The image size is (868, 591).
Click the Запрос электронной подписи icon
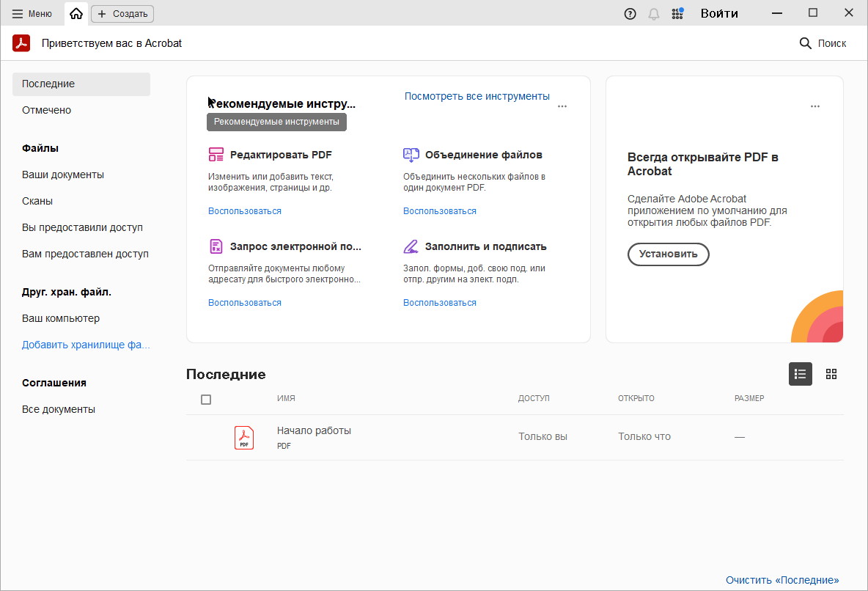click(x=216, y=246)
